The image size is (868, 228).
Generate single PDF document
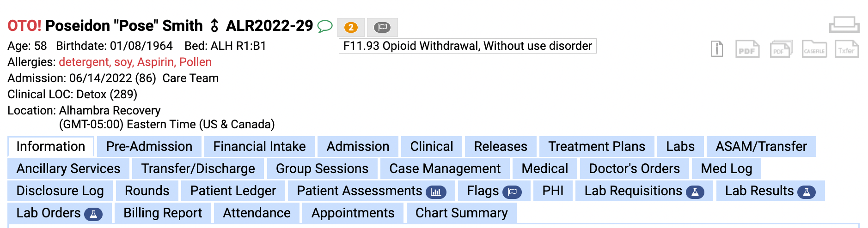click(x=747, y=49)
